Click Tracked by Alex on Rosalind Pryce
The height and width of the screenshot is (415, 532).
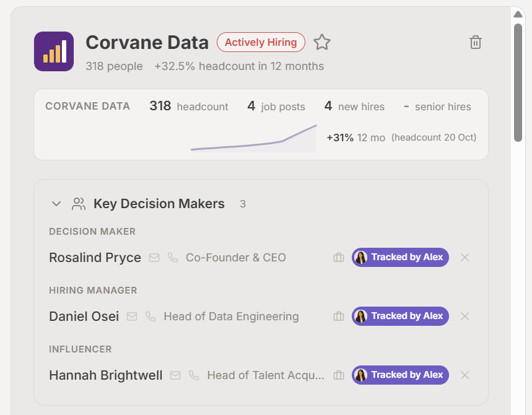pyautogui.click(x=400, y=257)
